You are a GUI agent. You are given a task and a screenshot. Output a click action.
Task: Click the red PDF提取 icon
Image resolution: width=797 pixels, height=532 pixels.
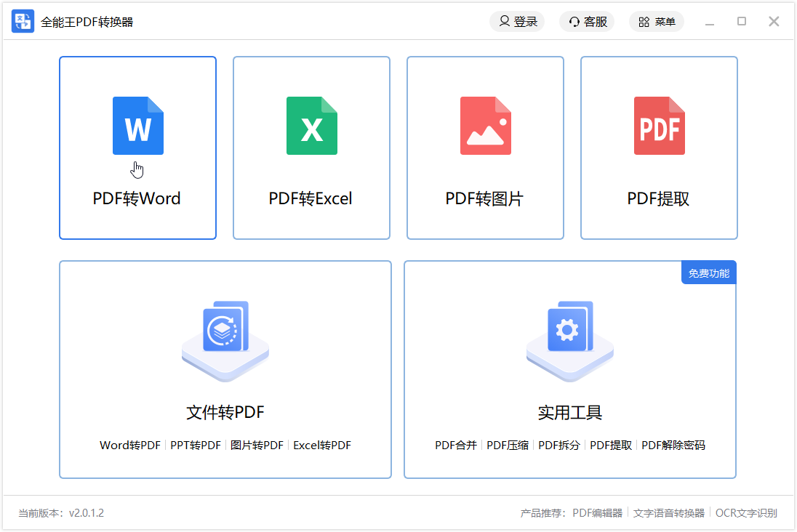[659, 126]
